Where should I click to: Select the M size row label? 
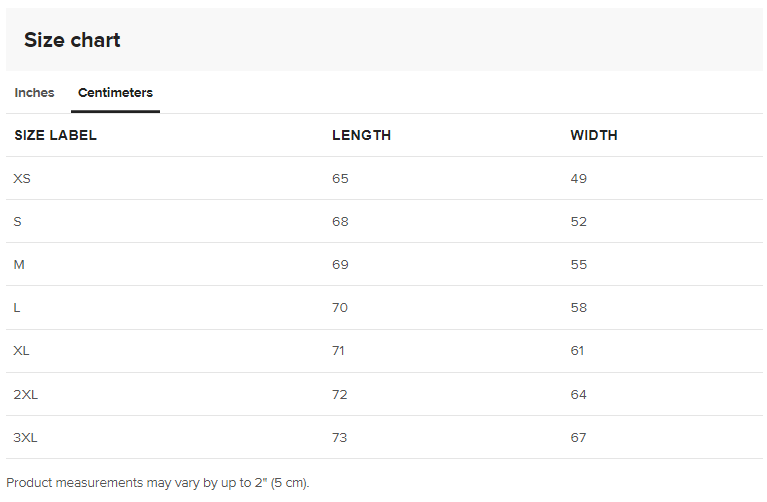point(19,265)
